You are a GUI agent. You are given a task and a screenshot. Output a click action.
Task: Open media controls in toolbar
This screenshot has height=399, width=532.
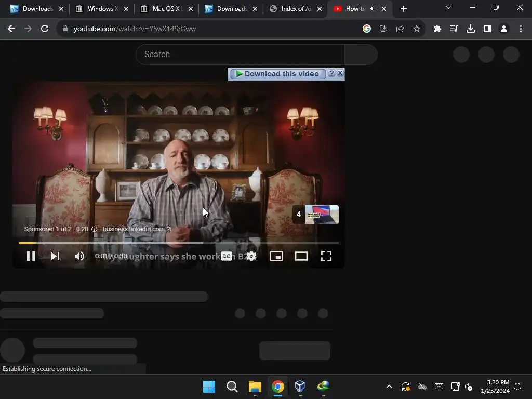click(x=454, y=29)
